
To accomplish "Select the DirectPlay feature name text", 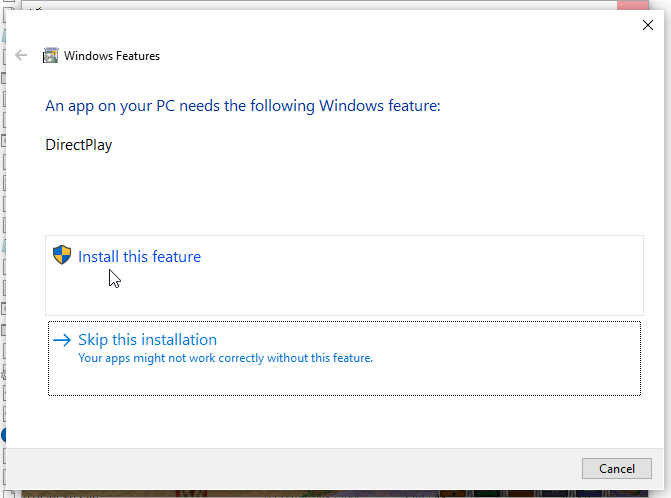I will click(x=79, y=145).
